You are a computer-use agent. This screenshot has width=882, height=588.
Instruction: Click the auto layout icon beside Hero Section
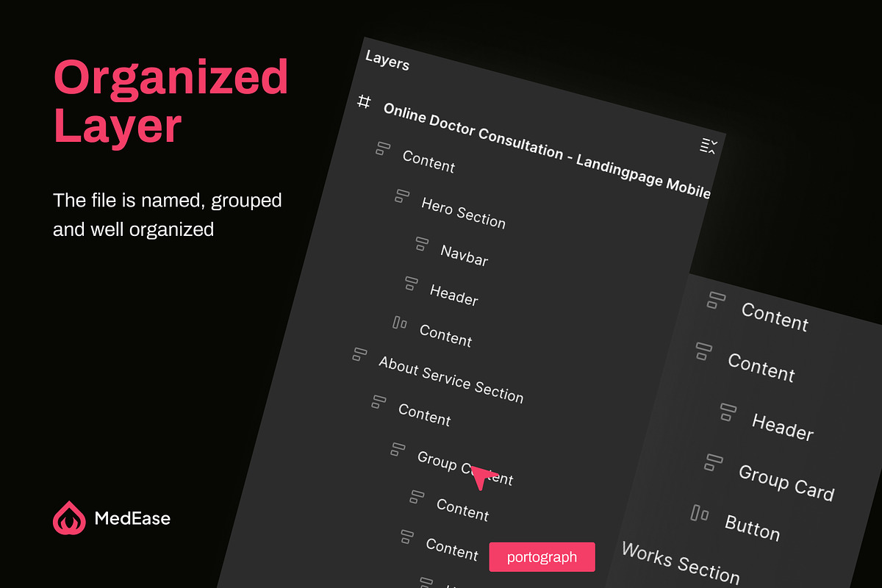[x=401, y=196]
